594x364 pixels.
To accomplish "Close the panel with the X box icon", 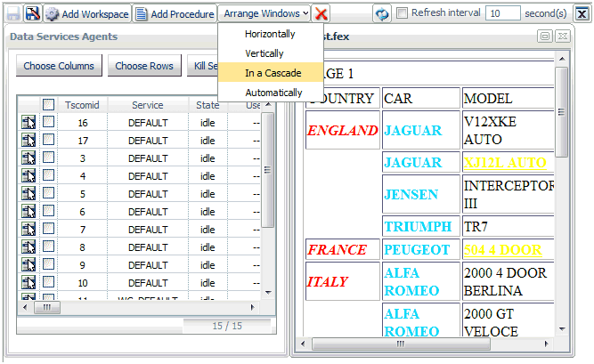I will pos(582,14).
